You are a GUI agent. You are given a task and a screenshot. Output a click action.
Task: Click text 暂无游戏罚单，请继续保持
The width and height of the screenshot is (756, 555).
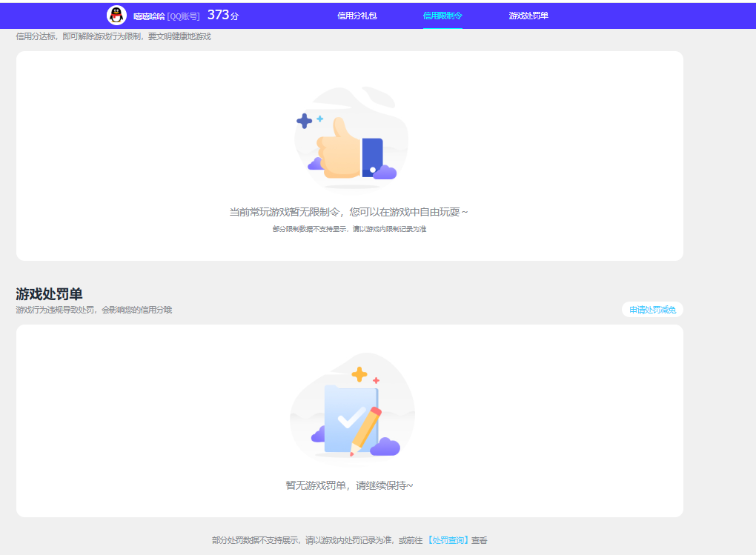pyautogui.click(x=349, y=485)
